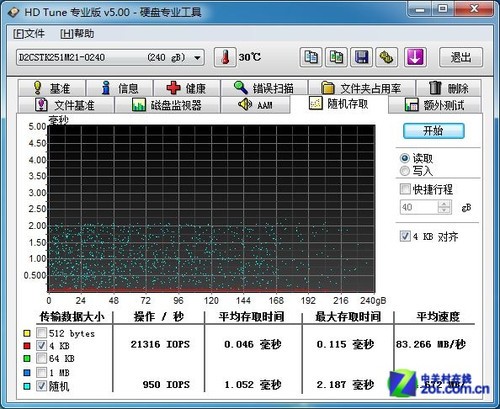Switch to the 磁盘监视器 disk monitor tab
This screenshot has width=500, height=409.
coord(167,105)
